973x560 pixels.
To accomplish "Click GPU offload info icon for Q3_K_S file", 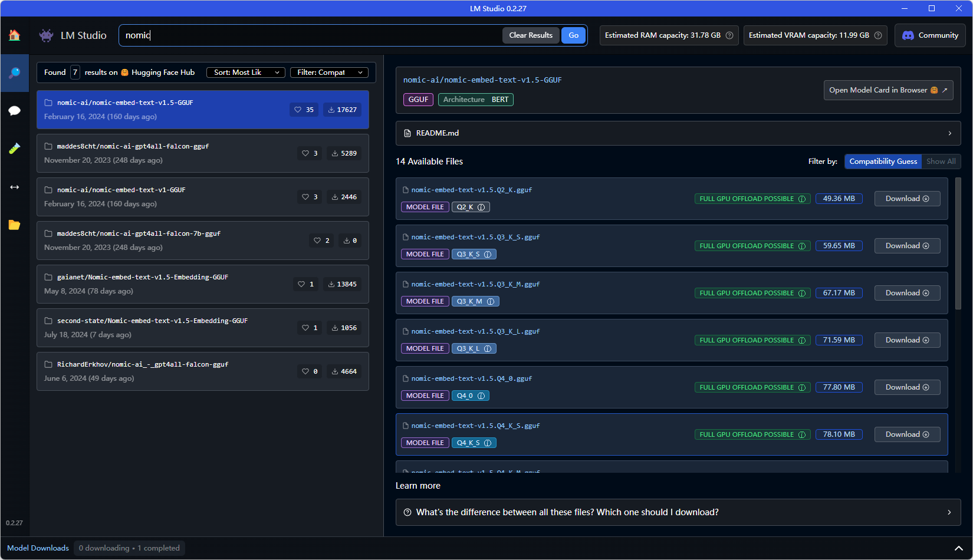I will pyautogui.click(x=802, y=246).
